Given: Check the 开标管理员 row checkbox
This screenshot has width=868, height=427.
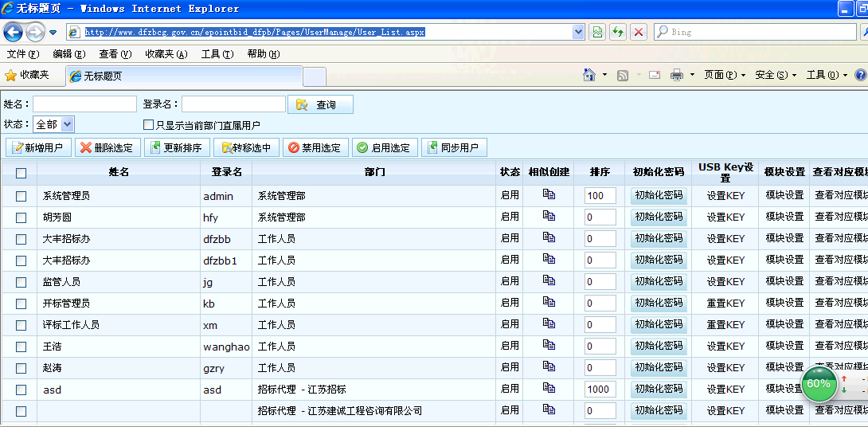Looking at the screenshot, I should pos(21,304).
